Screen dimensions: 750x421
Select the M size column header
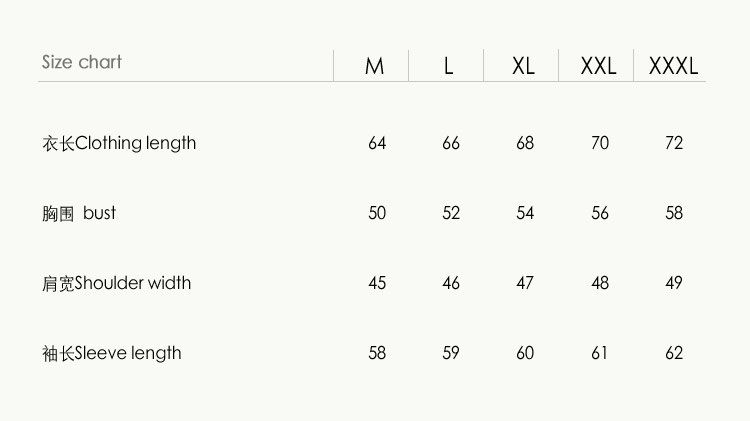374,66
